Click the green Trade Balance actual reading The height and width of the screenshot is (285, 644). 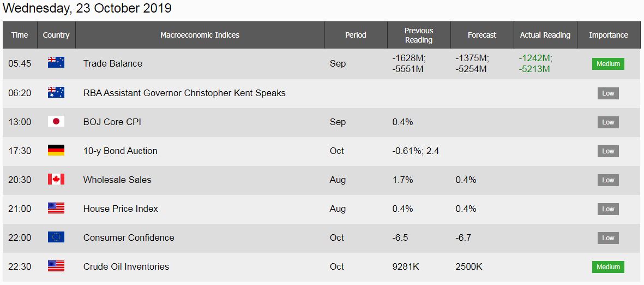535,63
